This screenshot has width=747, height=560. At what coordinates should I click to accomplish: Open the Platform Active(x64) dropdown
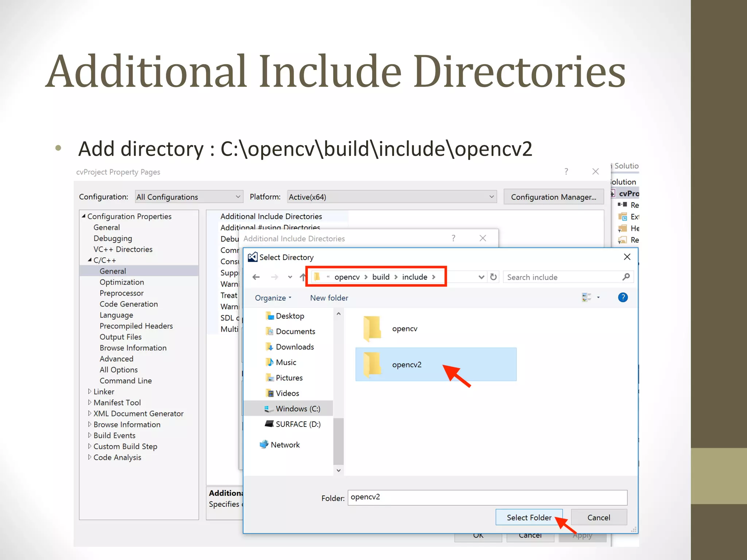392,197
